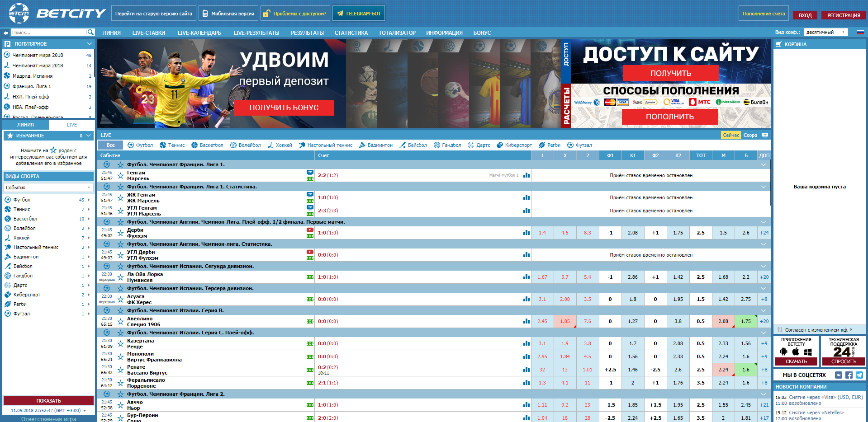
Task: Star the Асуага – ФК Херес match
Action: click(x=120, y=299)
